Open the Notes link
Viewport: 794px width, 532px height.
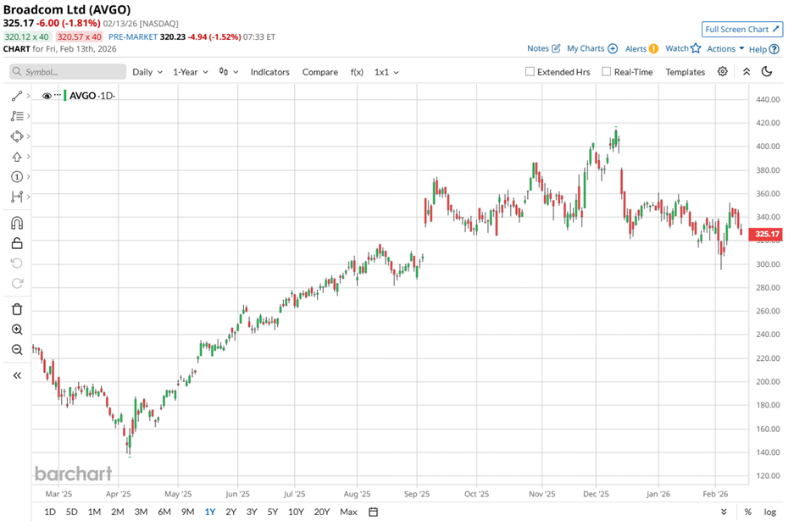[x=543, y=48]
